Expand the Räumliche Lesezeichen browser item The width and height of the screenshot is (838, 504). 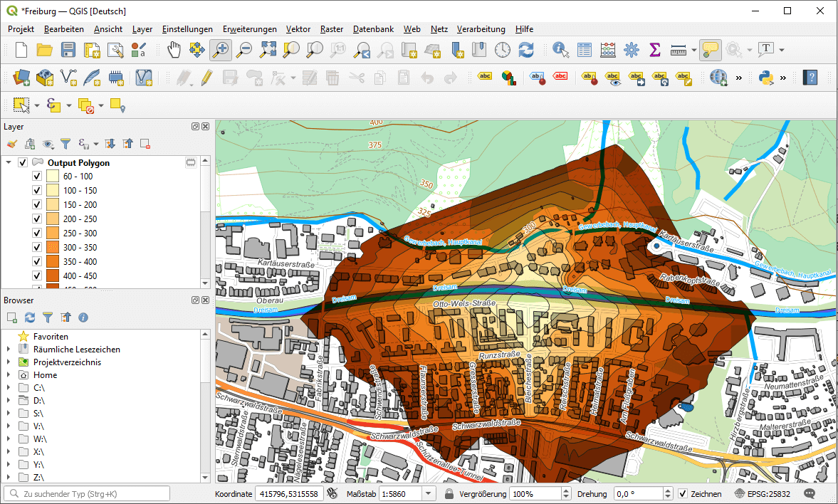coord(9,350)
